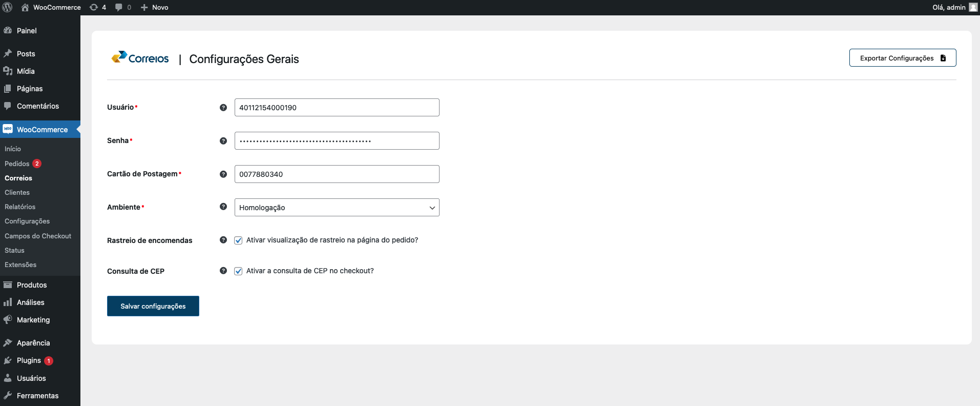The height and width of the screenshot is (406, 980).
Task: Open the Marketing menu label
Action: pyautogui.click(x=33, y=320)
